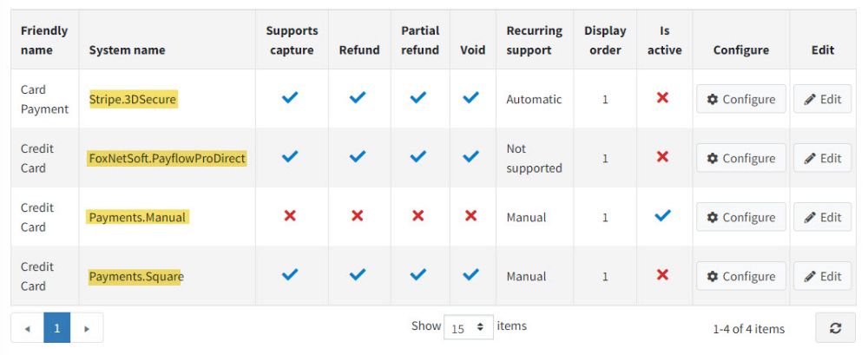Click the highlighted Payments.Manual system name

[x=137, y=217]
